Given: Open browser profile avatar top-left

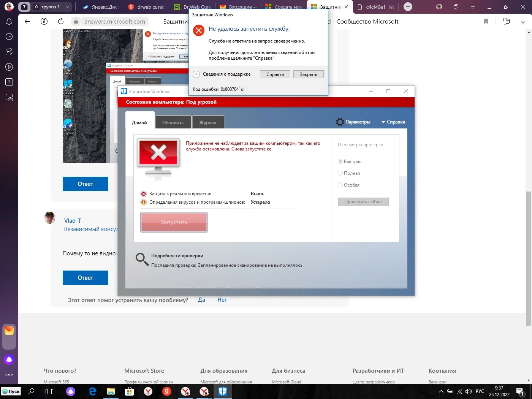Looking at the screenshot, I should pos(9,7).
